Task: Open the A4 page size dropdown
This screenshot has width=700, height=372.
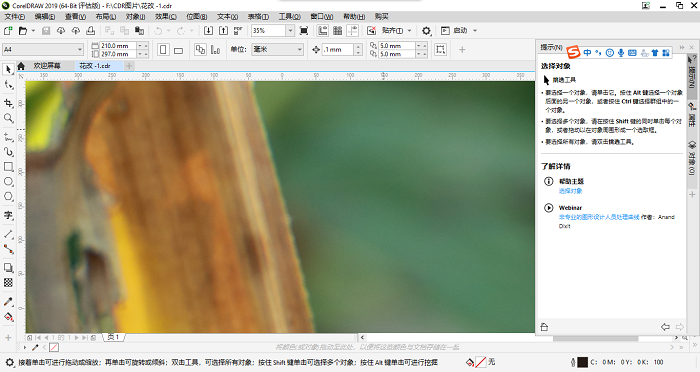Action: pyautogui.click(x=43, y=50)
